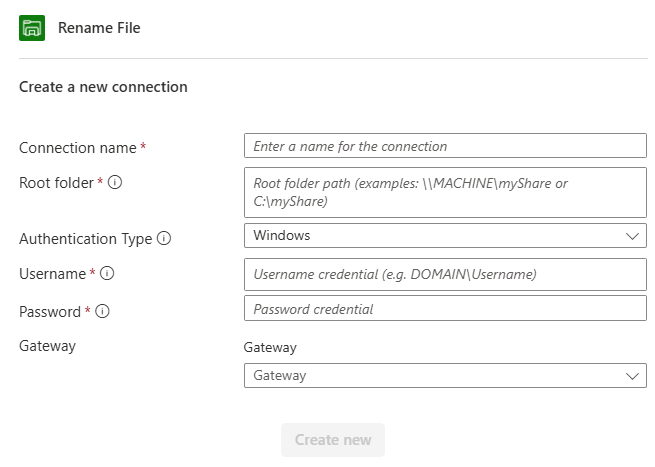
Task: Click the info icon next to Username
Action: 107,273
